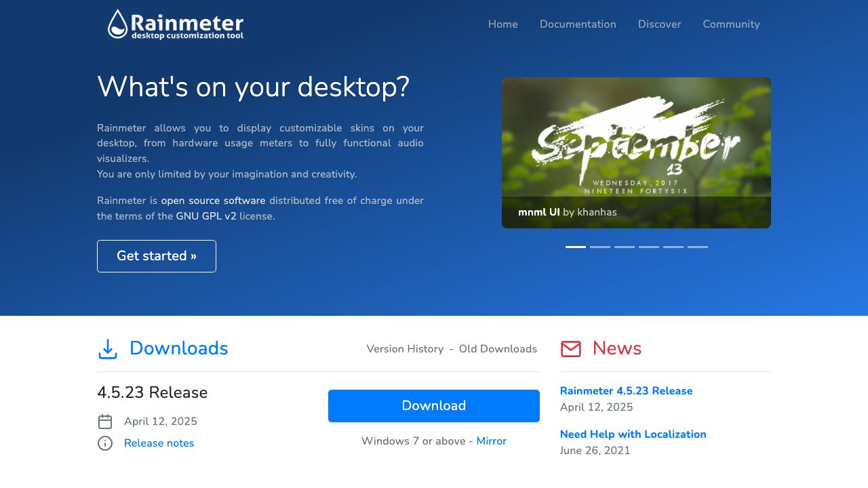Follow the open source software link
This screenshot has width=868, height=488.
(213, 201)
